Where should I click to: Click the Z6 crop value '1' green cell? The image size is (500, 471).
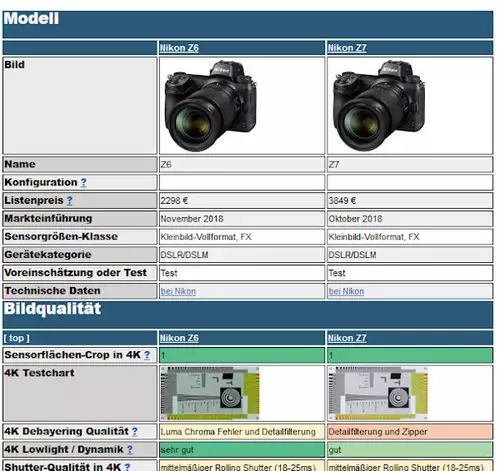pos(242,355)
